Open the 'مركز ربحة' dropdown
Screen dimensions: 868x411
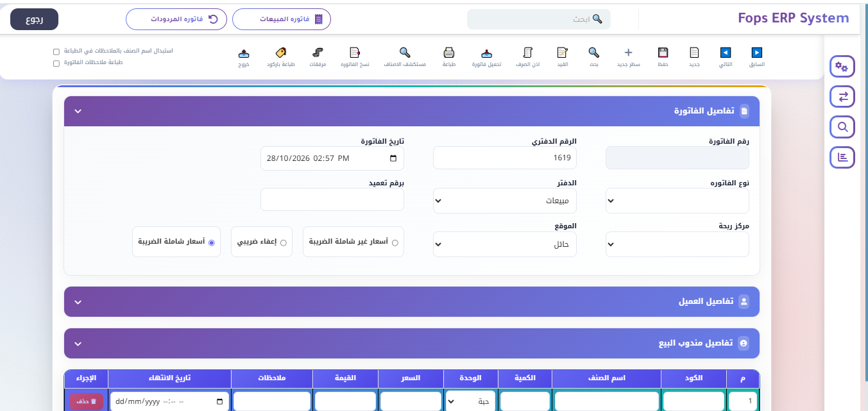pyautogui.click(x=677, y=244)
